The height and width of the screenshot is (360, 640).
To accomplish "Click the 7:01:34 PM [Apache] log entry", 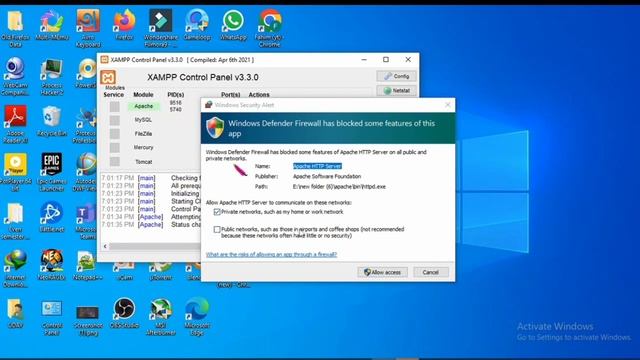I will [151, 217].
